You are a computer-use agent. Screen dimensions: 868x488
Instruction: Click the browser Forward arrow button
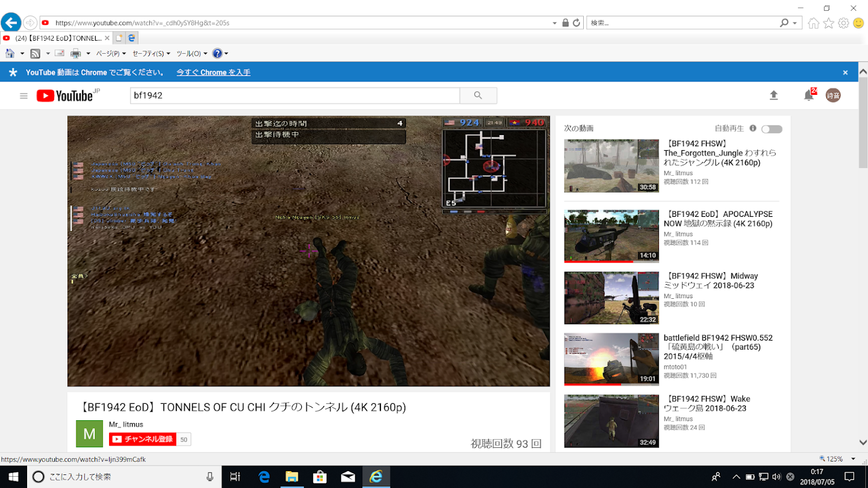pyautogui.click(x=30, y=23)
